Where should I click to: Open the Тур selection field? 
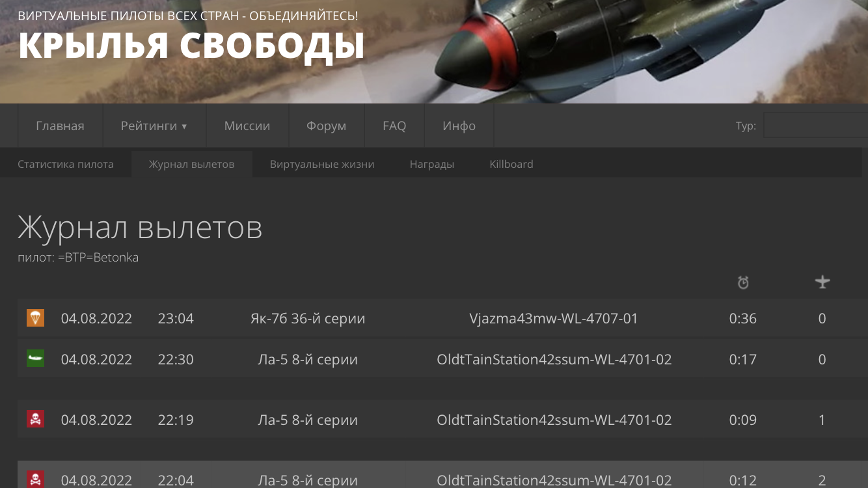[x=815, y=125]
